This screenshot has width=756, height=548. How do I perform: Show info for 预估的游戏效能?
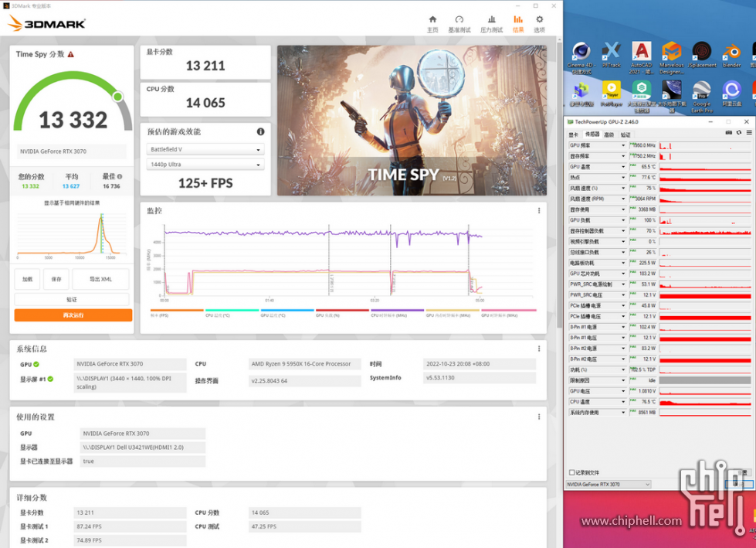pos(260,131)
